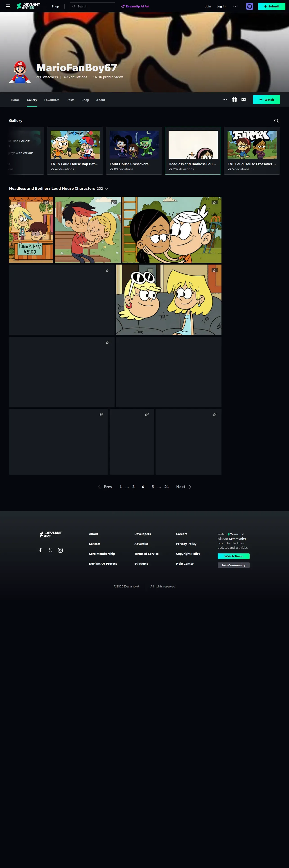Viewport: 289px width, 868px height.
Task: Open Core Membership link
Action: tap(102, 554)
